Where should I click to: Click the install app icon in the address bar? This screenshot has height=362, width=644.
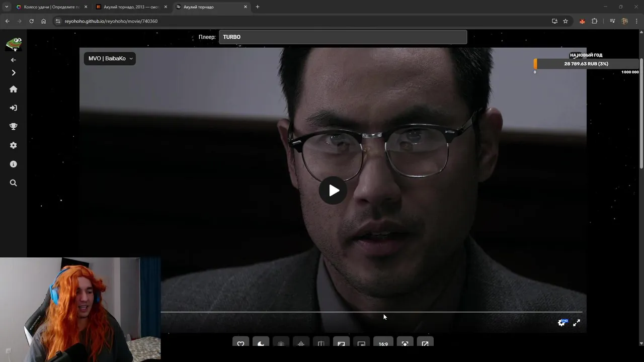pyautogui.click(x=554, y=21)
